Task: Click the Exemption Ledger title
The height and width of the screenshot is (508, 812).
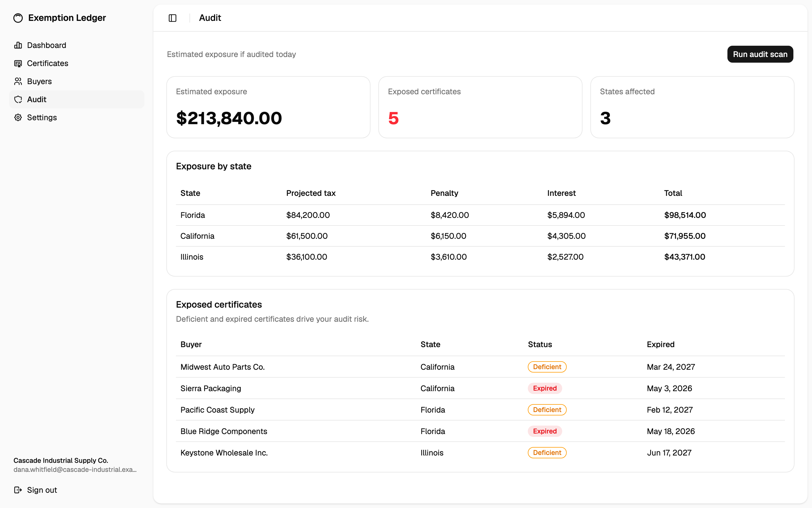Action: pyautogui.click(x=67, y=18)
